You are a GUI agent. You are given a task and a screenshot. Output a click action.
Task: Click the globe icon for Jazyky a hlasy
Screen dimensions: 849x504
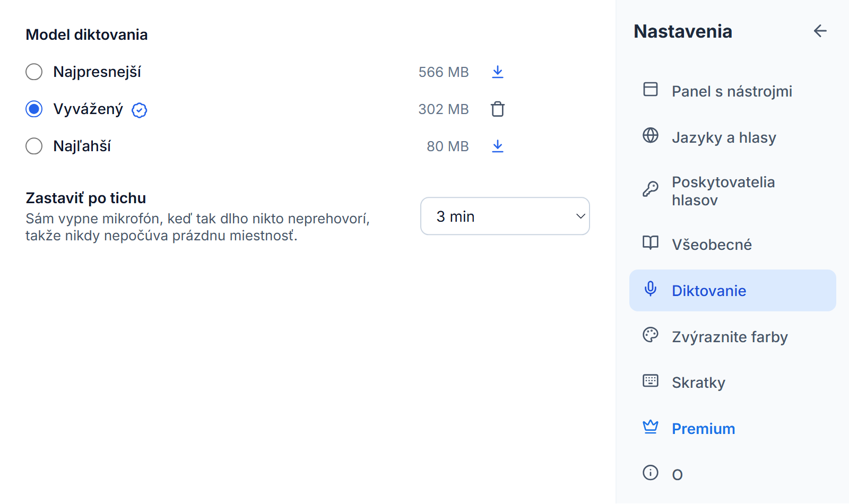(x=651, y=135)
